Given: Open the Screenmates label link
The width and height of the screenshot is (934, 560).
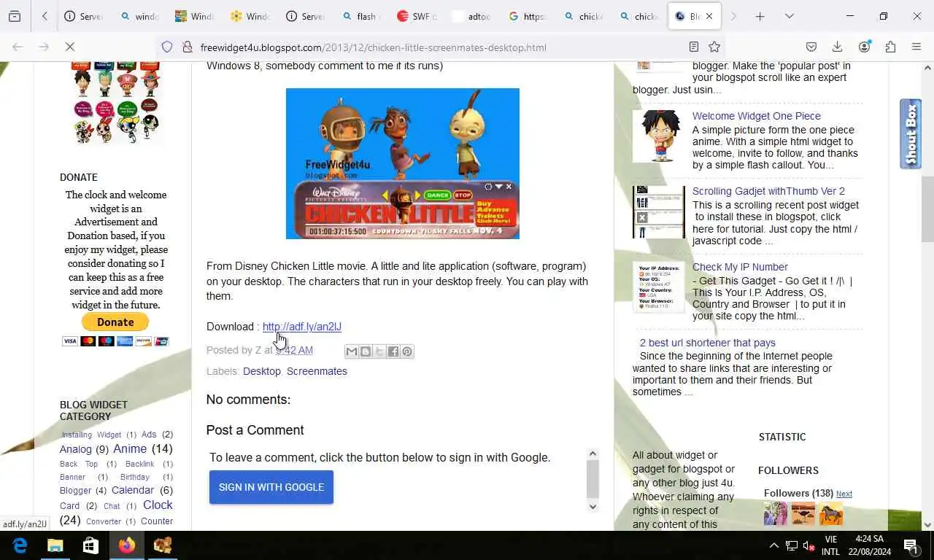Looking at the screenshot, I should tap(317, 371).
